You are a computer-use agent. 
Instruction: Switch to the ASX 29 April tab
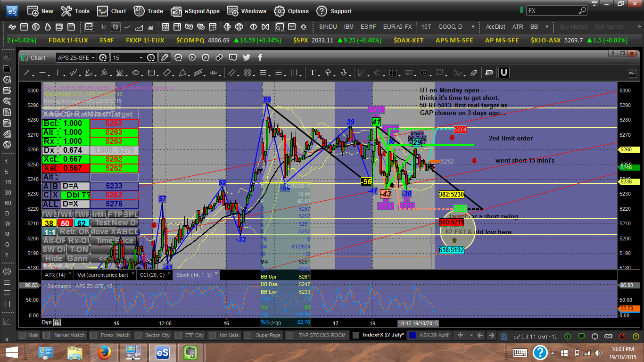tap(429, 335)
